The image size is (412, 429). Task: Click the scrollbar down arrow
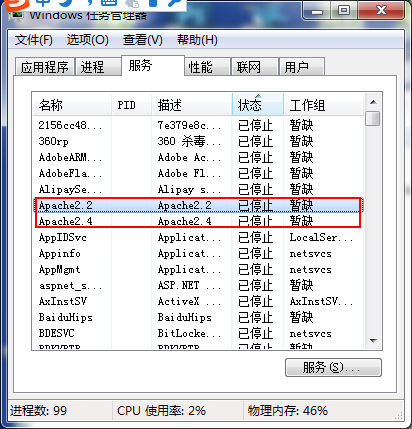[373, 341]
